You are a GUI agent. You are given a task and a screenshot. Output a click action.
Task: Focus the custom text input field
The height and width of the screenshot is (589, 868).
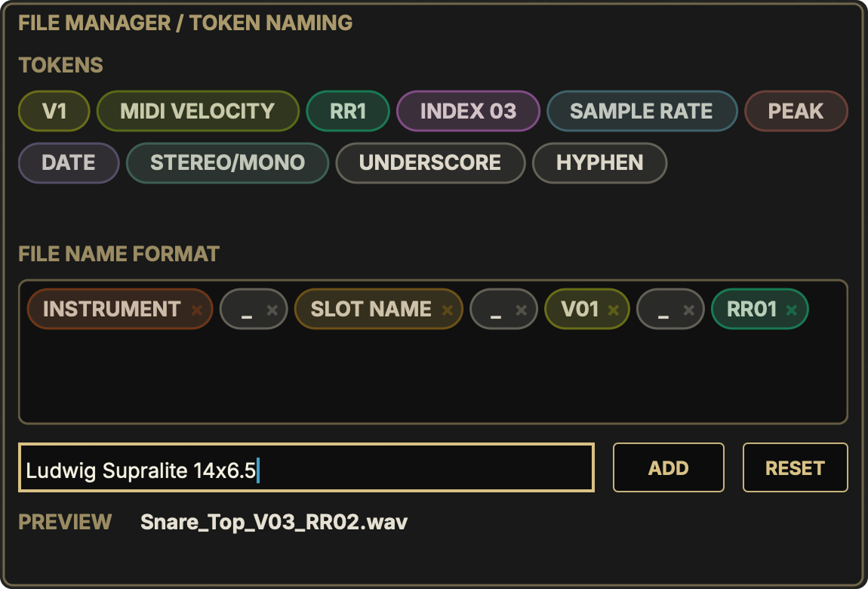pos(306,467)
